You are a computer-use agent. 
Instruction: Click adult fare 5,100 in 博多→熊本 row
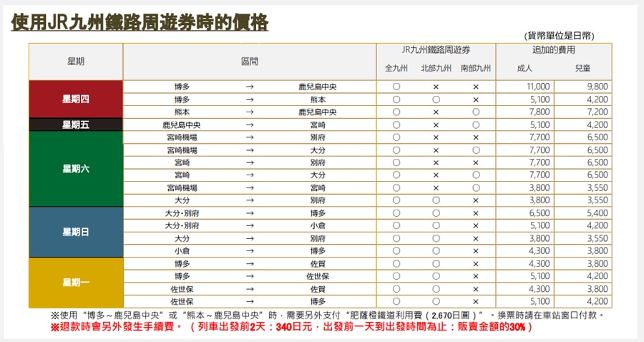540,99
